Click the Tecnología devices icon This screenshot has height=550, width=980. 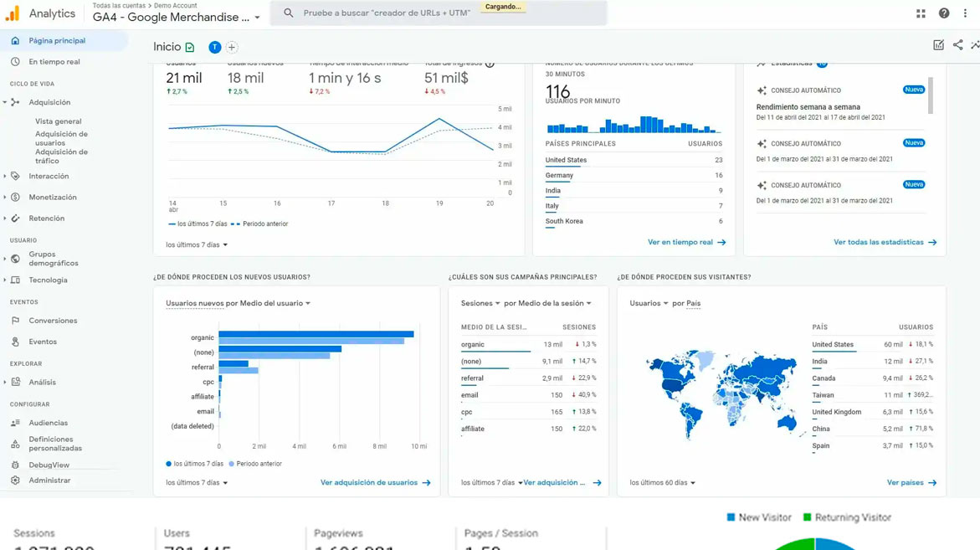[15, 280]
